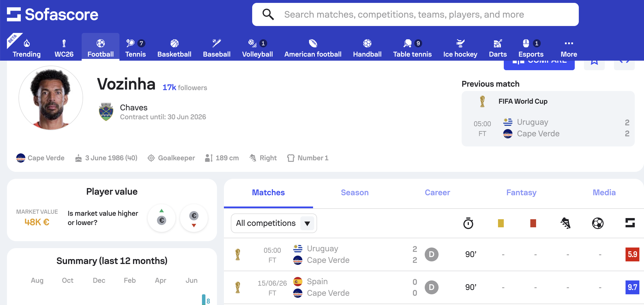
Task: Open the Volleyball sport section
Action: 257,48
